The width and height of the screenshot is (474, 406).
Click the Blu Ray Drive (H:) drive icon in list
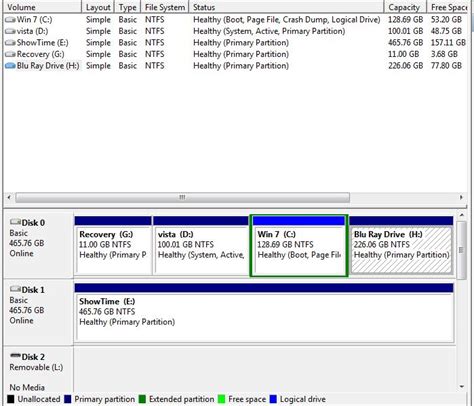click(10, 66)
